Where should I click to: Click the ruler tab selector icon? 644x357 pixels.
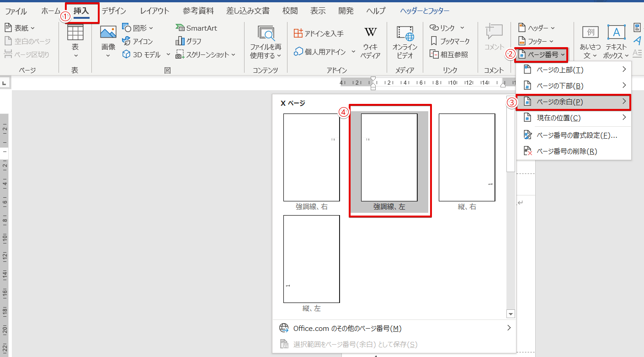(x=5, y=83)
